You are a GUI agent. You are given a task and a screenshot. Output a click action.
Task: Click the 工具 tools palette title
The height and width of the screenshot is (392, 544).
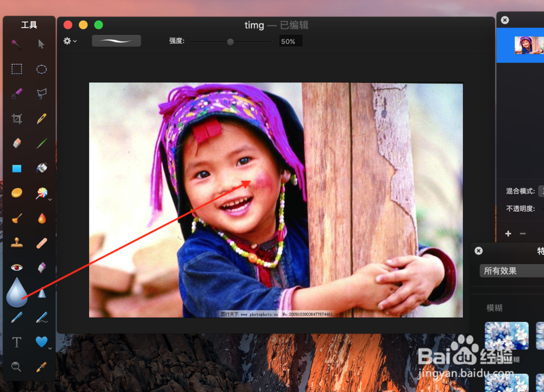pyautogui.click(x=29, y=25)
